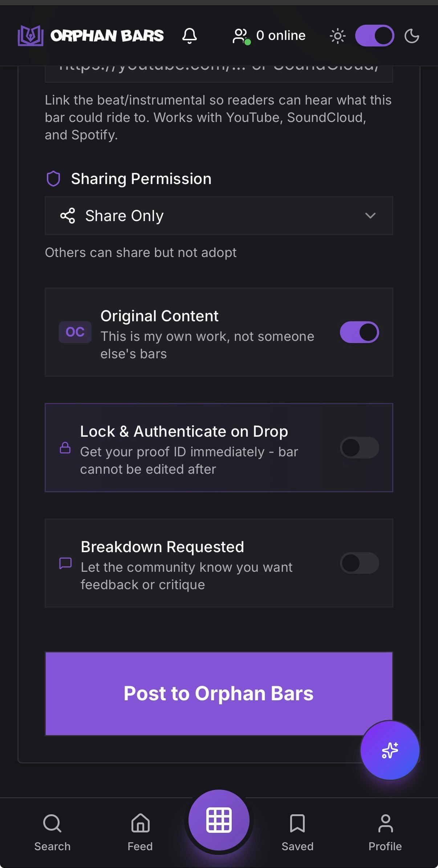Toggle the dark mode switch in the header

click(x=374, y=35)
